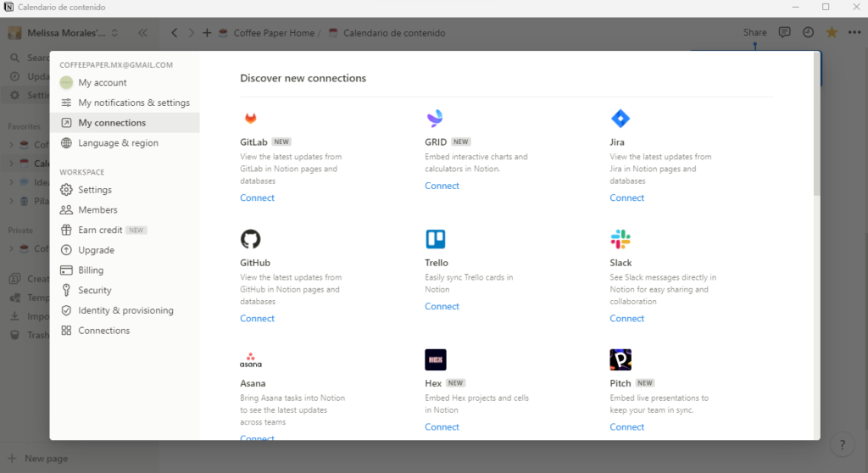Open the Billing section
Viewport: 868px width, 473px height.
click(x=125, y=270)
